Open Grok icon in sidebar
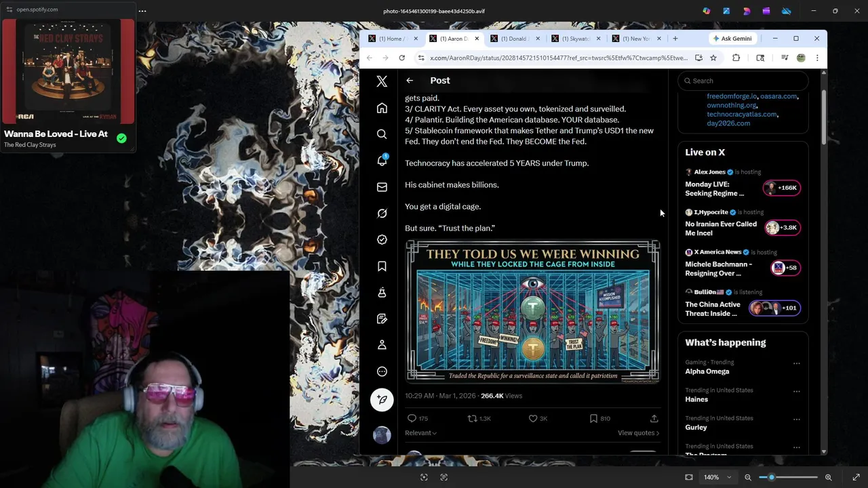Screen dimensions: 868x488 coord(382,213)
